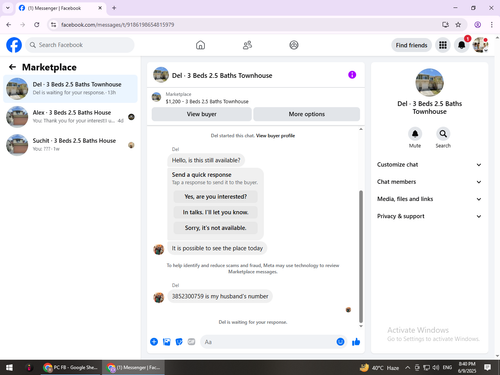Click the install/cast icon in address bar
The width and height of the screenshot is (500, 375).
(445, 25)
